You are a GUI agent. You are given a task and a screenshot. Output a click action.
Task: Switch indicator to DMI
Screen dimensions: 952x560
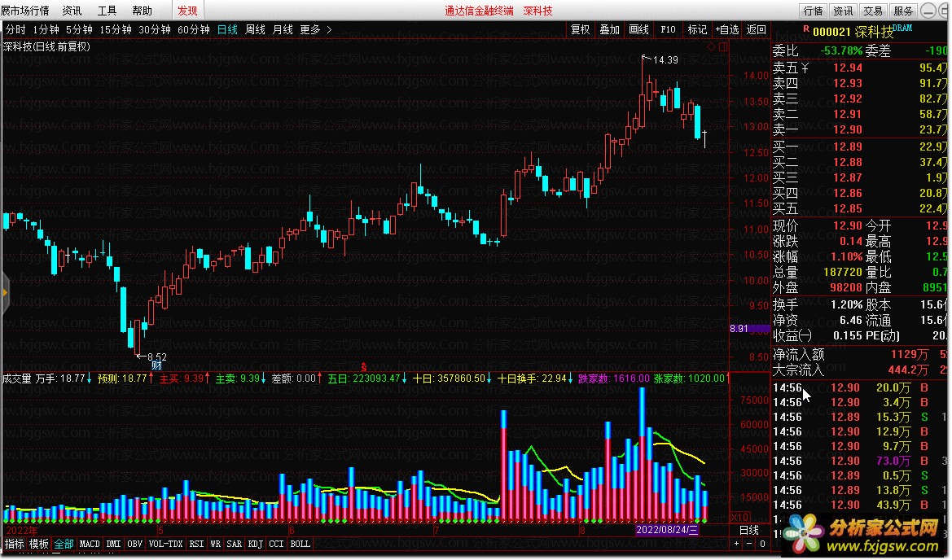[x=113, y=544]
